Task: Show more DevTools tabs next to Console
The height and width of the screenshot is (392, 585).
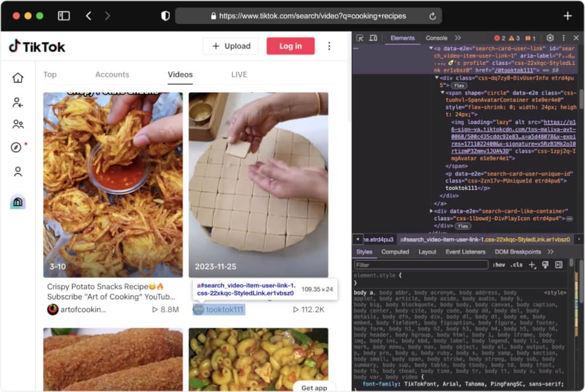Action: [x=457, y=38]
